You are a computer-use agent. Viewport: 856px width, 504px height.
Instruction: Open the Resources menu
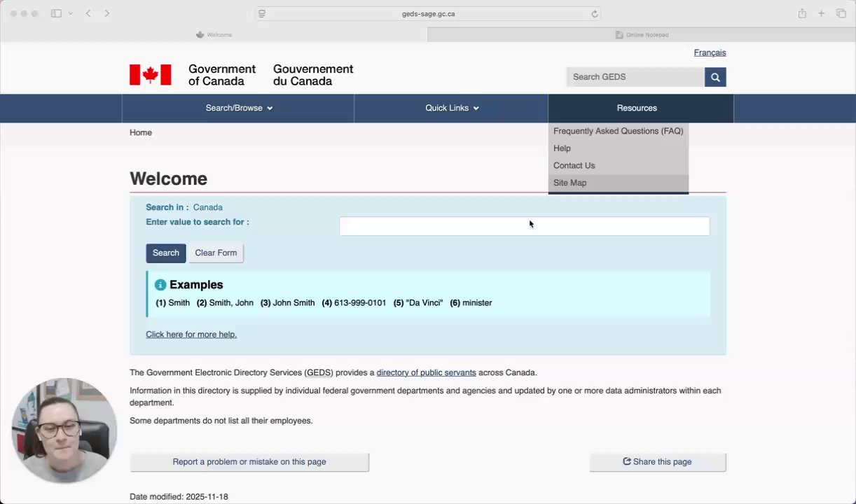click(x=637, y=108)
